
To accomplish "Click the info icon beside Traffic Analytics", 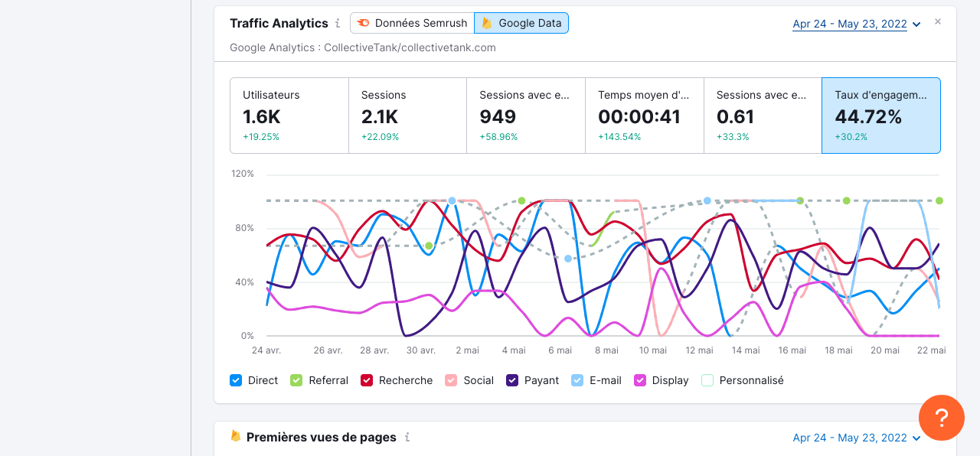I will pyautogui.click(x=338, y=24).
